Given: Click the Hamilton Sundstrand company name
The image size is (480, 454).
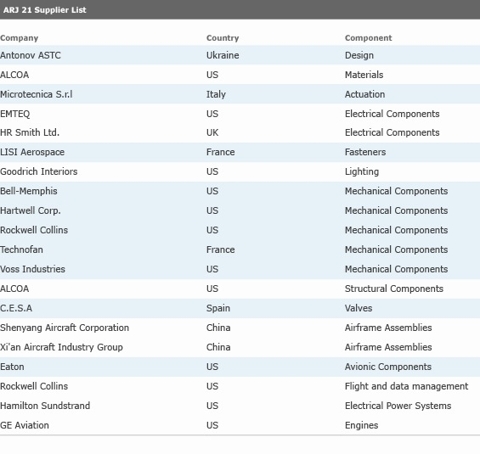Looking at the screenshot, I should [x=45, y=406].
